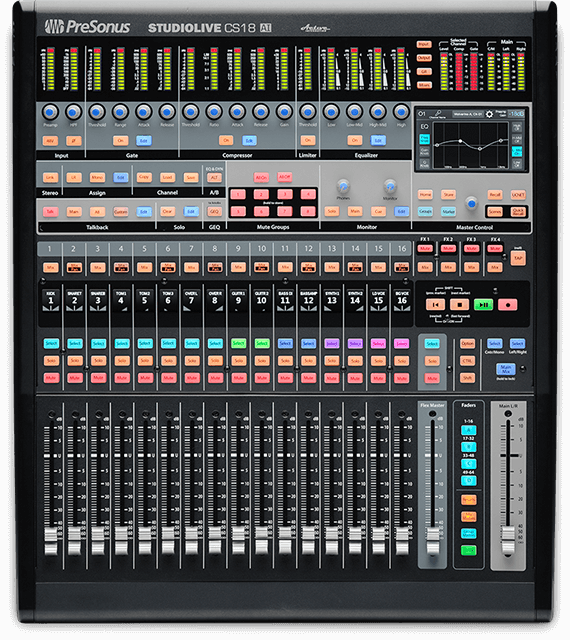Screen dimensions: 570x640
Task: Open the Compressor Edit button
Action: tap(249, 141)
